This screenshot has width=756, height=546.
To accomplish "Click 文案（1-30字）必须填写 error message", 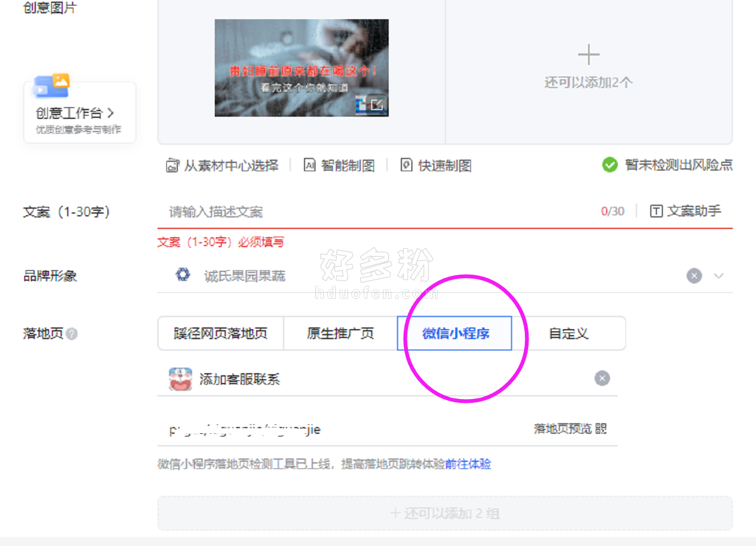I will click(x=221, y=242).
